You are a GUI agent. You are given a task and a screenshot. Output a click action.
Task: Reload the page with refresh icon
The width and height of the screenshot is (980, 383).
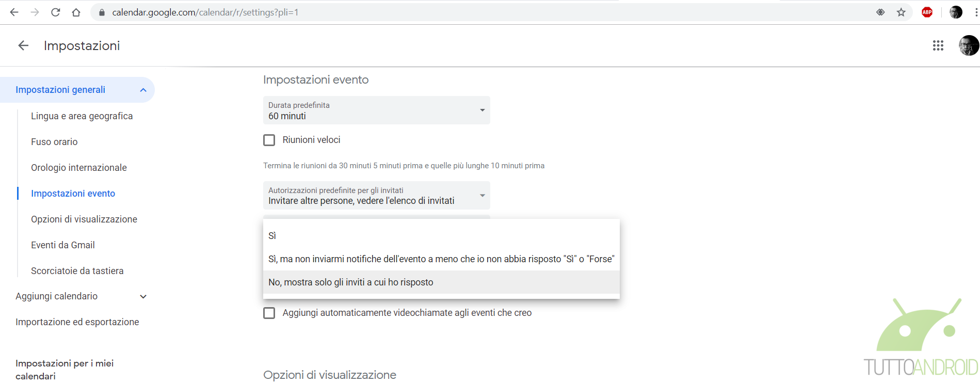55,12
